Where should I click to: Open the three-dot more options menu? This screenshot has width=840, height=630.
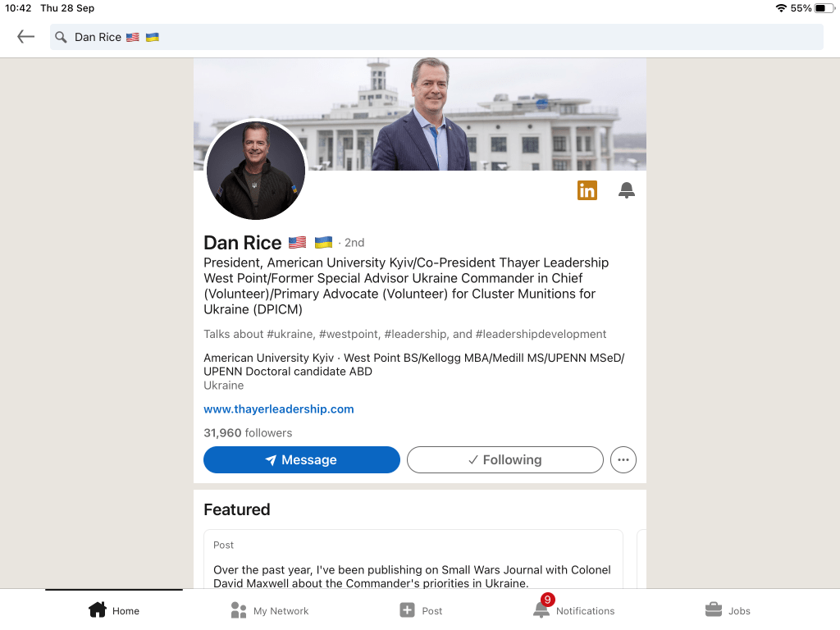[x=623, y=459]
